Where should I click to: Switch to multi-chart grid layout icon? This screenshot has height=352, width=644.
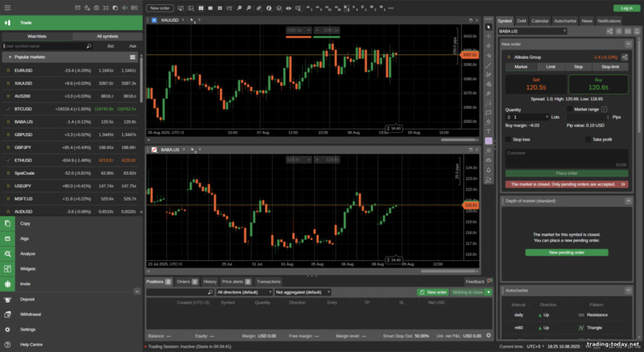[201, 8]
